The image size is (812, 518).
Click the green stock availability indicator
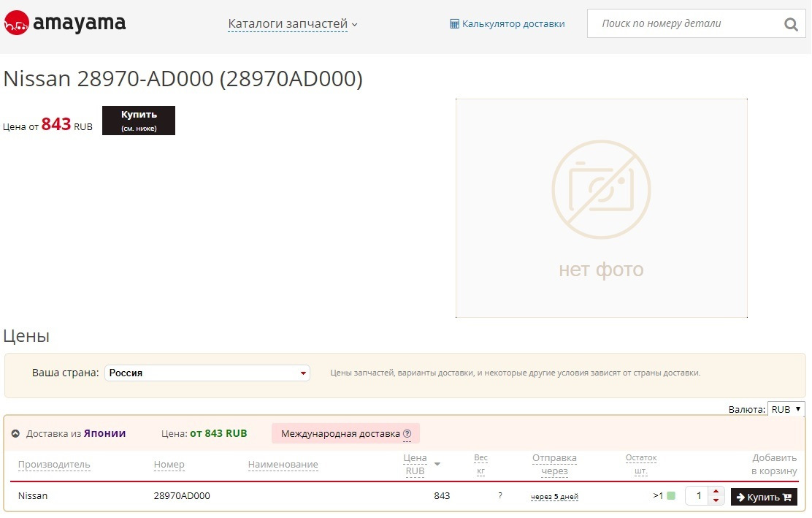[671, 496]
